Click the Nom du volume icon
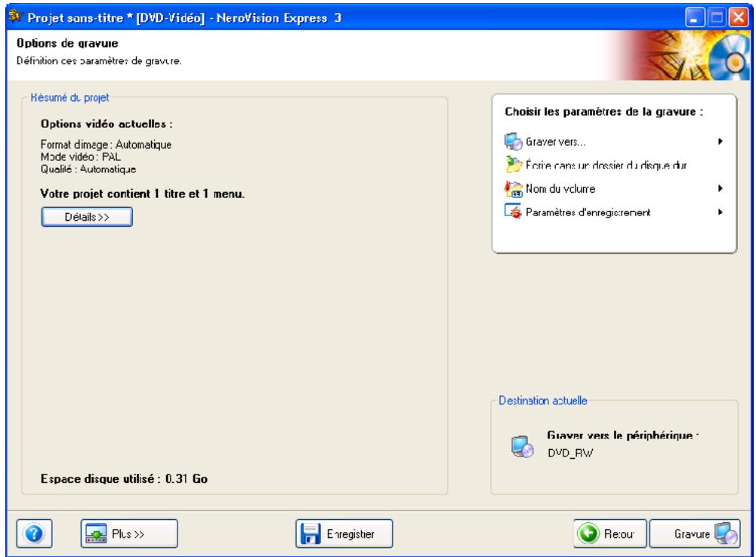The image size is (756, 557). point(514,188)
